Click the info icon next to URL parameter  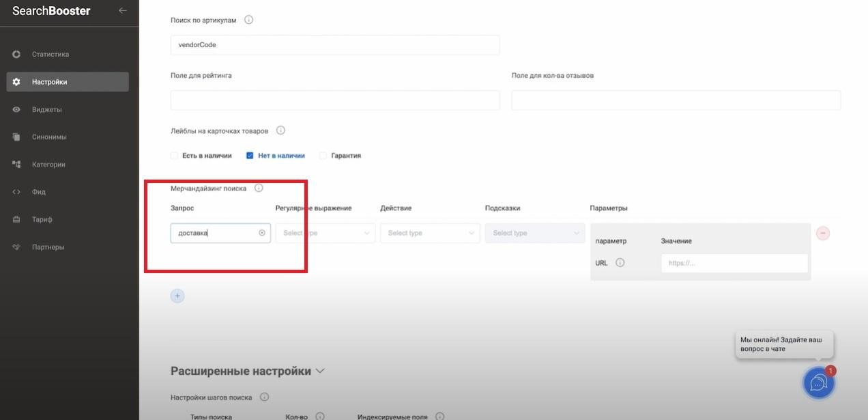point(620,263)
